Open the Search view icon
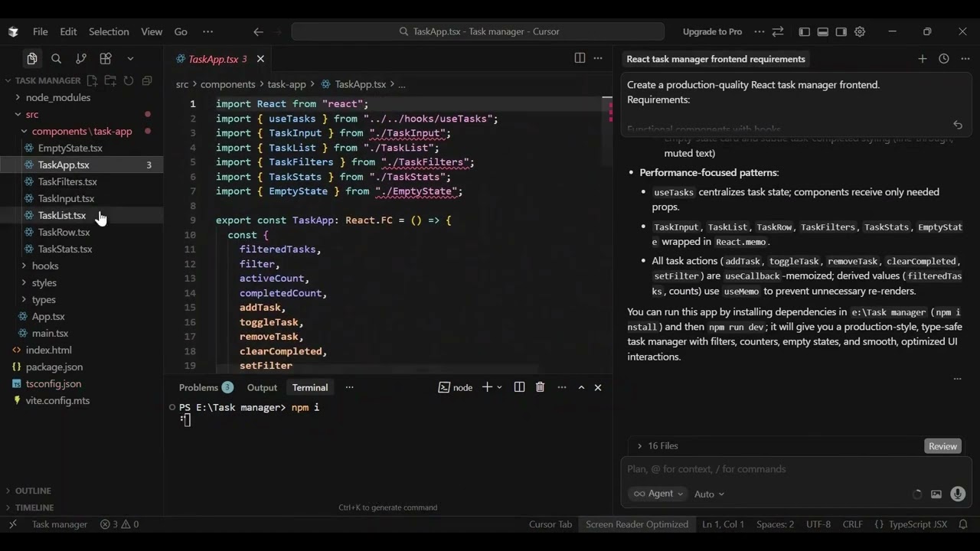The image size is (980, 551). (56, 59)
